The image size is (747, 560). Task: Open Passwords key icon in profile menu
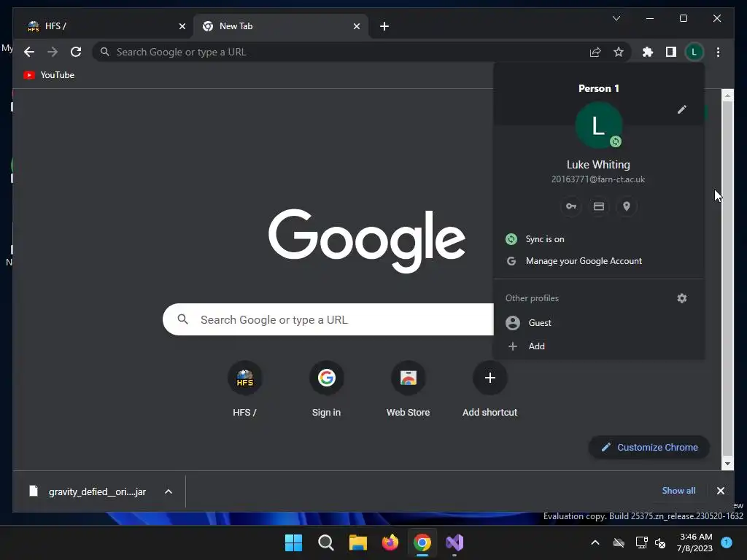(570, 206)
